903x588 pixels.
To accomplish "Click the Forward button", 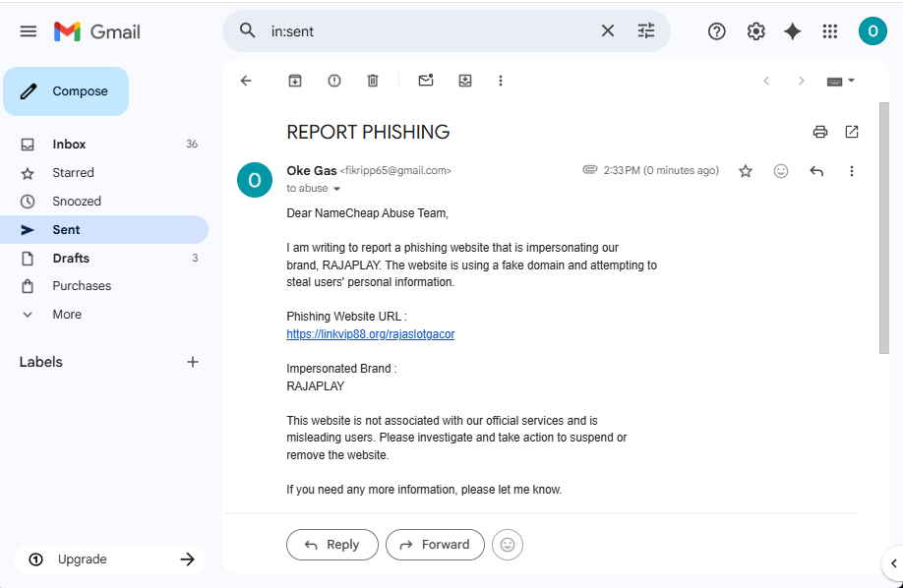I will click(x=435, y=545).
